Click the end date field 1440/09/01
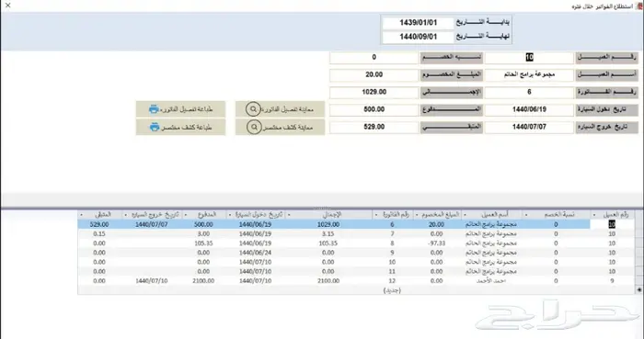 pyautogui.click(x=418, y=37)
